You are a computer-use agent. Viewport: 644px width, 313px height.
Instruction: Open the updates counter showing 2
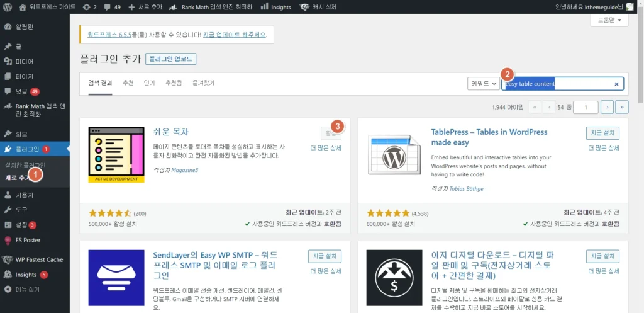(89, 7)
